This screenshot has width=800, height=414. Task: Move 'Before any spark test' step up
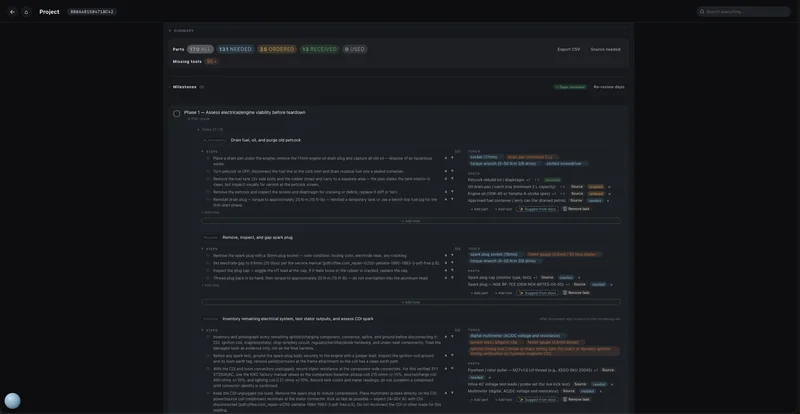[445, 355]
